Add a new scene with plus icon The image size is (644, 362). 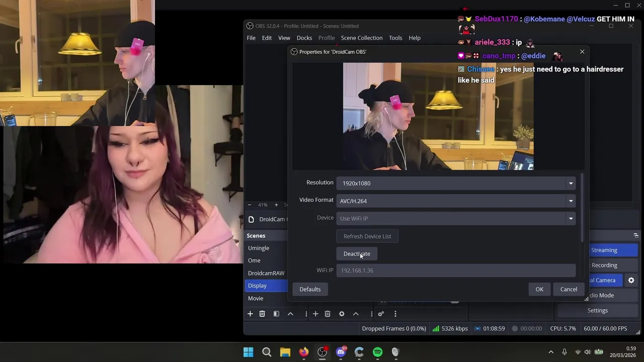tap(250, 314)
